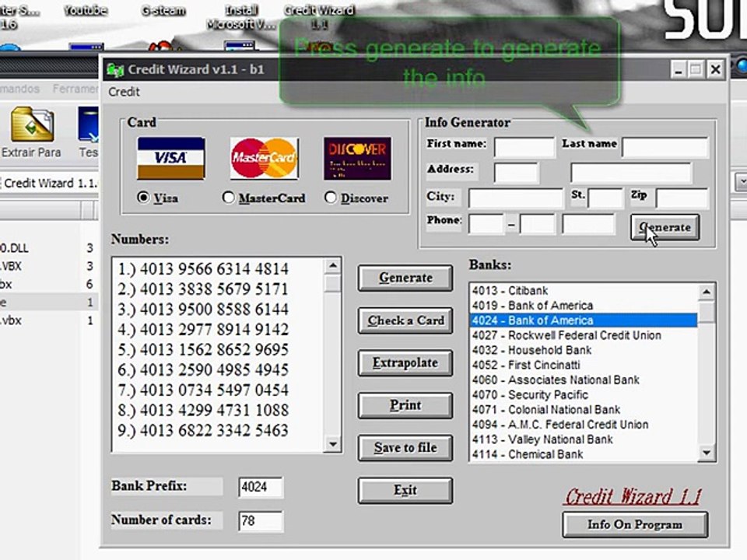Viewport: 747px width, 560px height.
Task: Open Info On Program
Action: pos(635,524)
